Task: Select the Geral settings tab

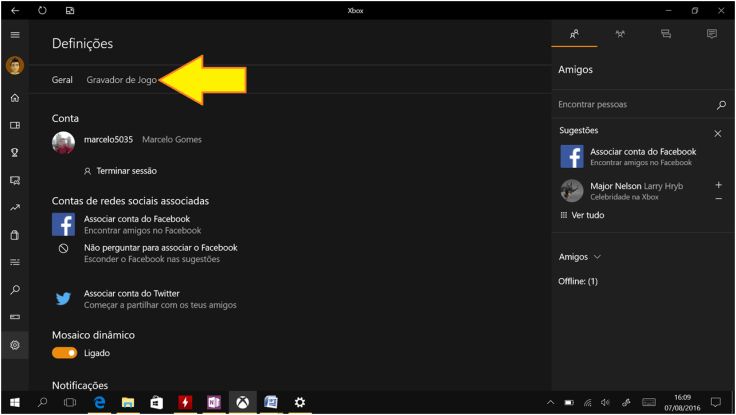Action: (62, 79)
